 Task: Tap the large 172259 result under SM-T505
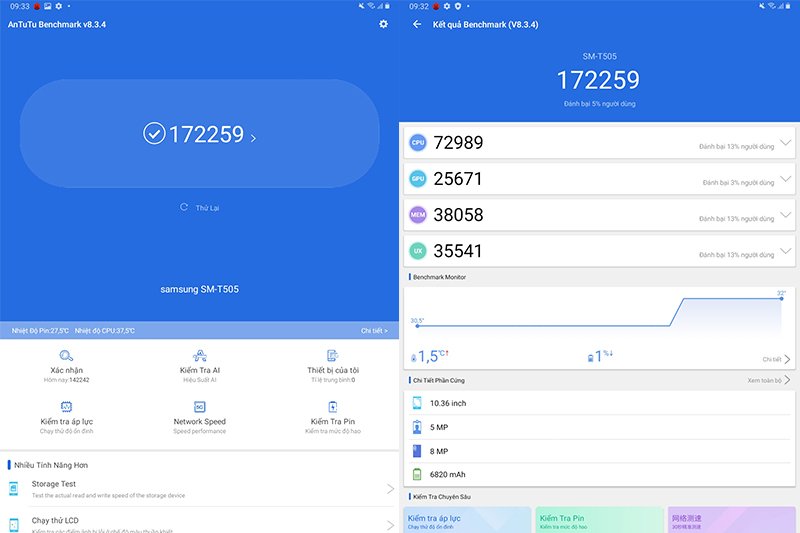coord(598,80)
